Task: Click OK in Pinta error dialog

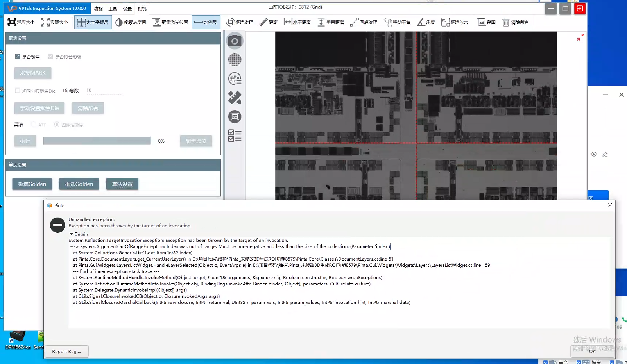Action: point(592,351)
